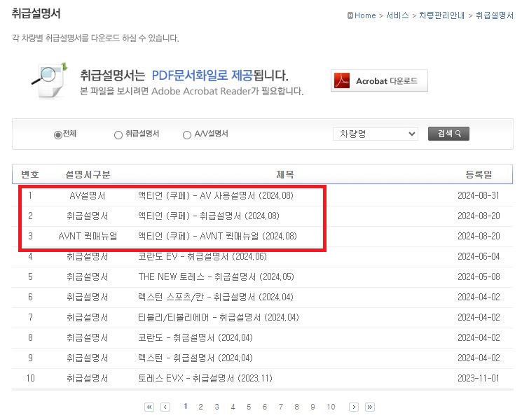
Task: Go to previous page with single-left arrow
Action: (x=165, y=407)
